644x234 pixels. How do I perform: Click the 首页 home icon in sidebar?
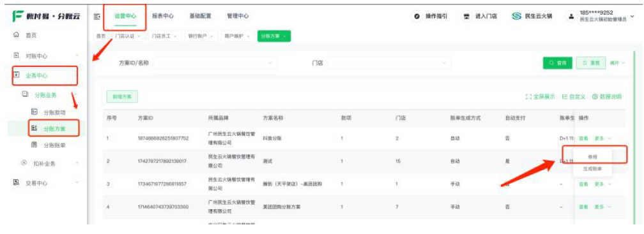tap(16, 35)
